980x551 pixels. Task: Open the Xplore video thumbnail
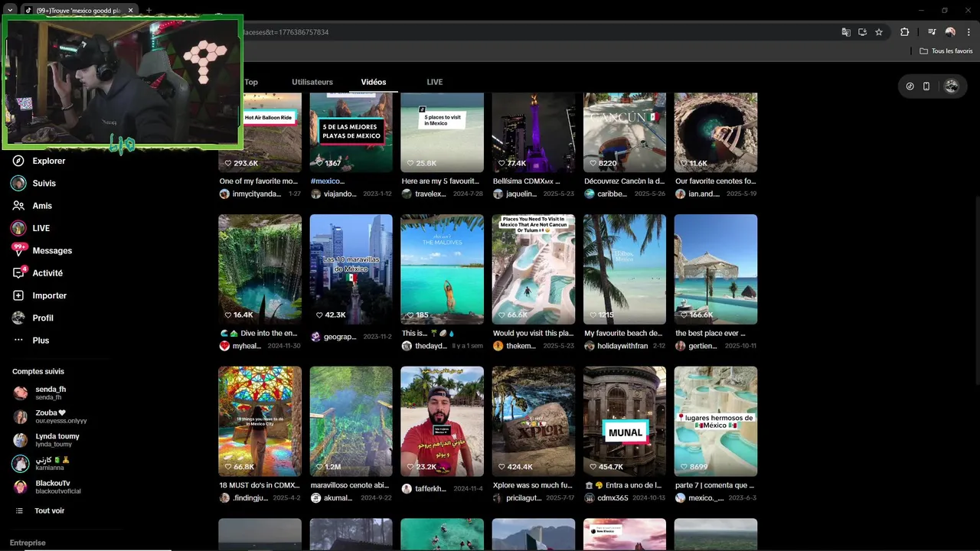coord(534,421)
